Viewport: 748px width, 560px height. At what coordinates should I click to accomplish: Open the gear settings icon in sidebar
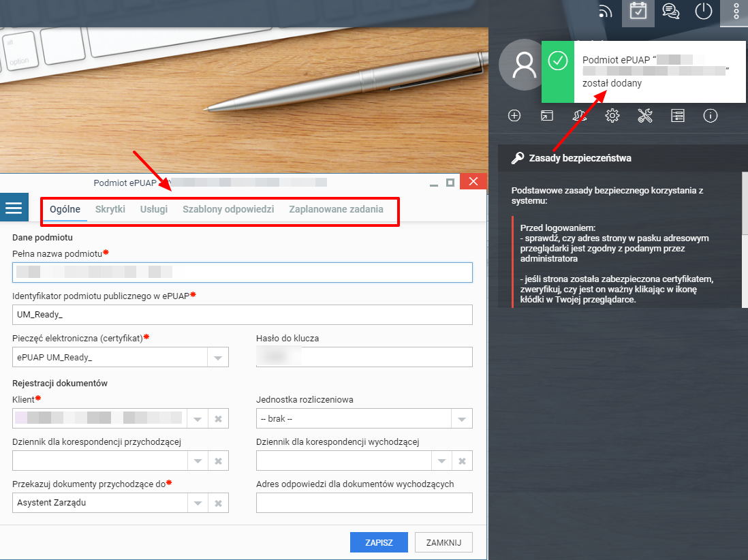click(x=612, y=115)
